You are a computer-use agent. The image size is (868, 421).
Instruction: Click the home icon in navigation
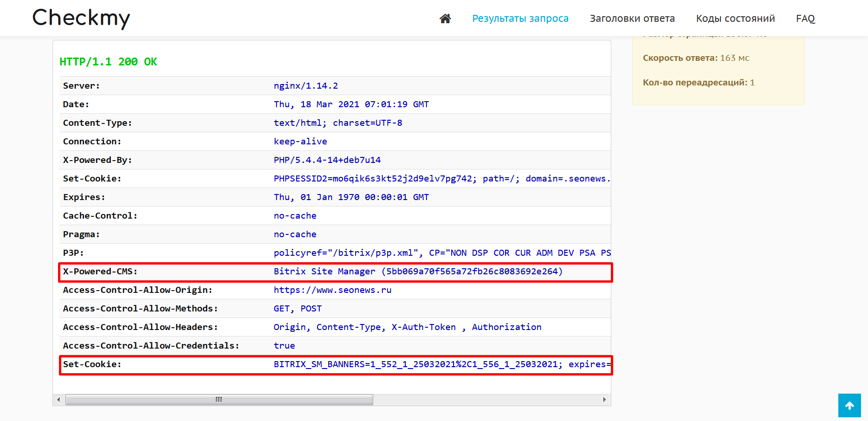445,19
